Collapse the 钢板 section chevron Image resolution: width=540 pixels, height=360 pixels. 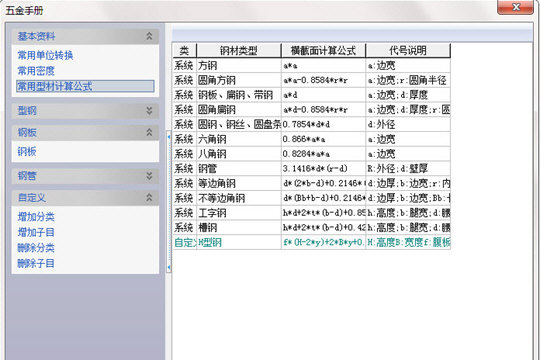coord(149,132)
